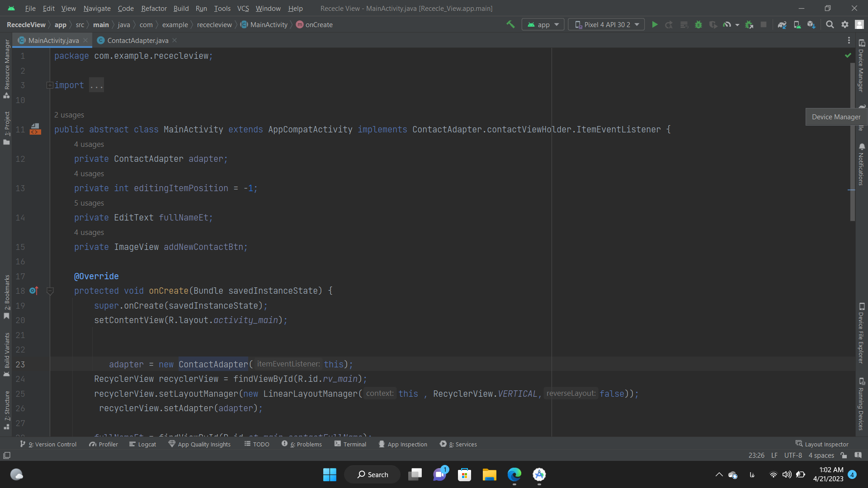Click the account avatar icon

(859, 24)
